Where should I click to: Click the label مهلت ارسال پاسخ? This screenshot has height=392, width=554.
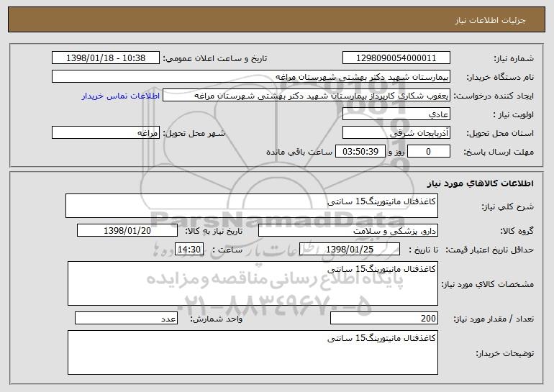(499, 152)
